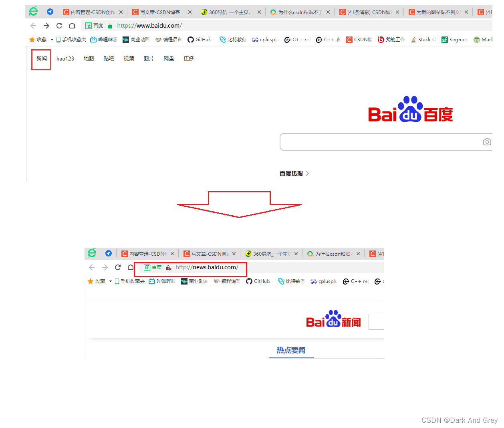Go back in the top browser
Viewport: 504px width, 428px height.
pyautogui.click(x=33, y=26)
